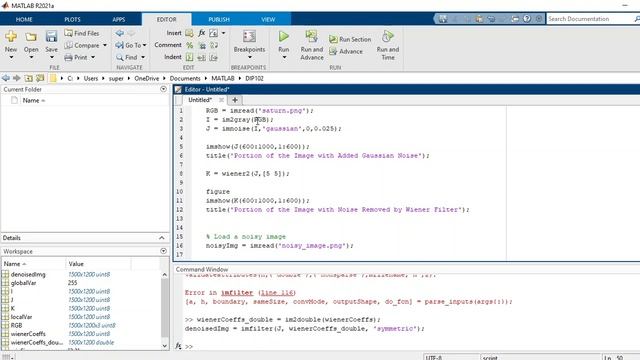
Task: Open the Save dropdown arrow
Action: pyautogui.click(x=51, y=58)
